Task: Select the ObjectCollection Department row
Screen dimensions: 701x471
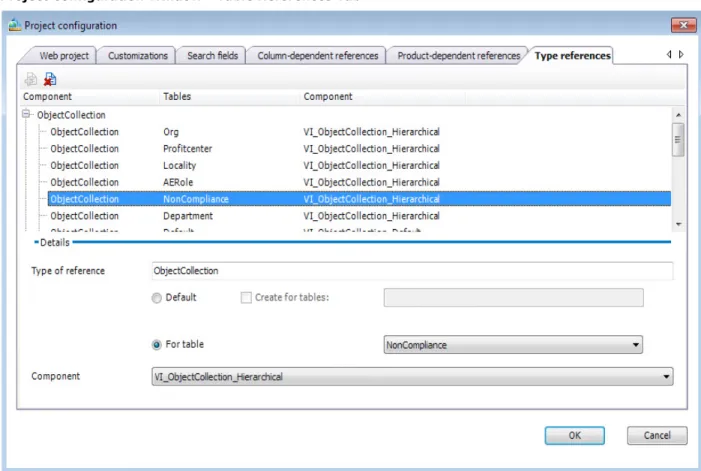Action: 359,216
